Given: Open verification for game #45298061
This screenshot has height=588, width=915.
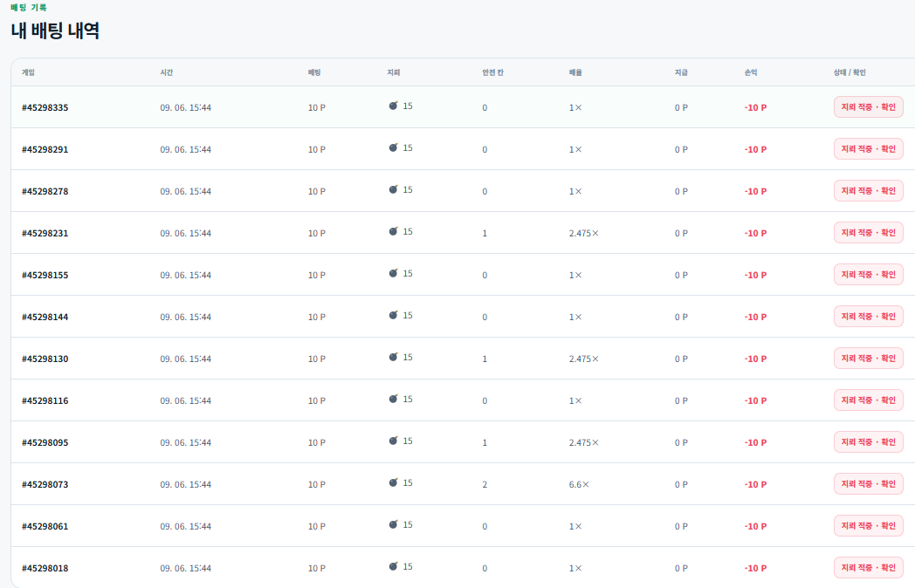Looking at the screenshot, I should tap(869, 526).
